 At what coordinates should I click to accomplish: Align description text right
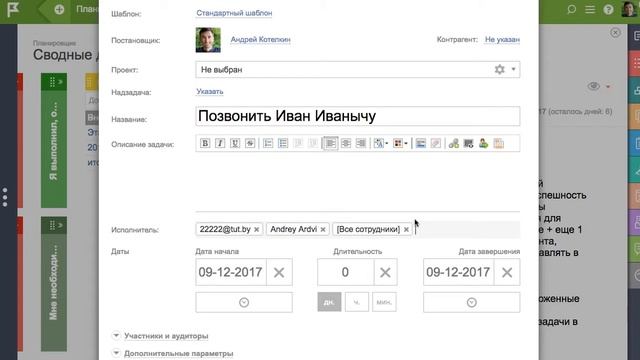coord(361,143)
